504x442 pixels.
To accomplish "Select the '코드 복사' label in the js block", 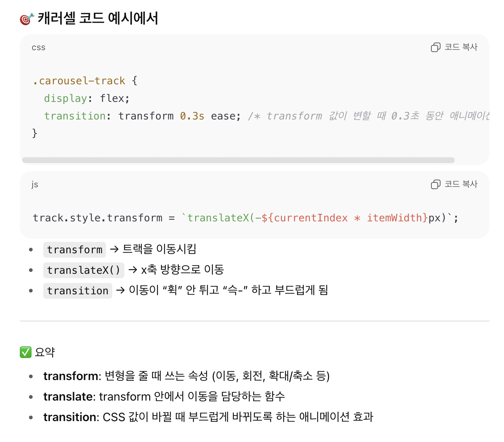I will [x=461, y=184].
